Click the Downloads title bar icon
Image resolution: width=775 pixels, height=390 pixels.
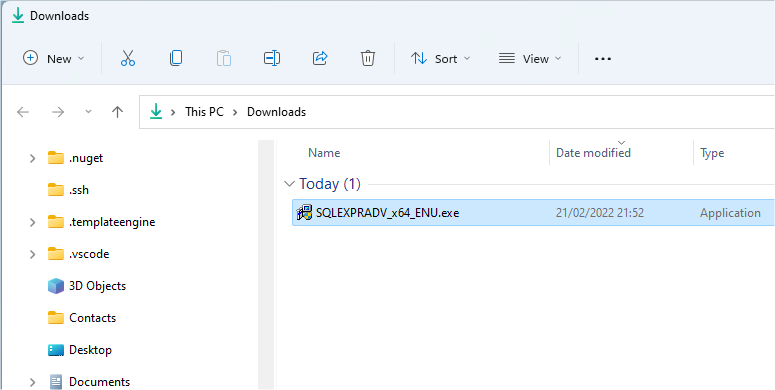click(18, 16)
